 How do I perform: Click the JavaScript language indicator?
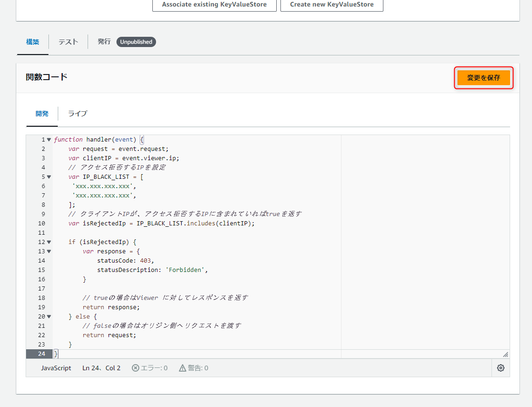[x=56, y=368]
